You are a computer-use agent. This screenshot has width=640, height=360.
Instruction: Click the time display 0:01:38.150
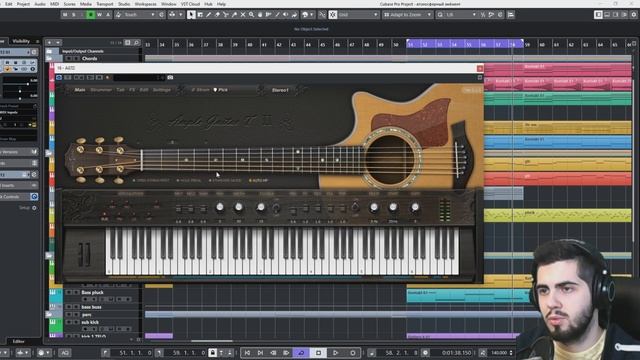(x=456, y=353)
